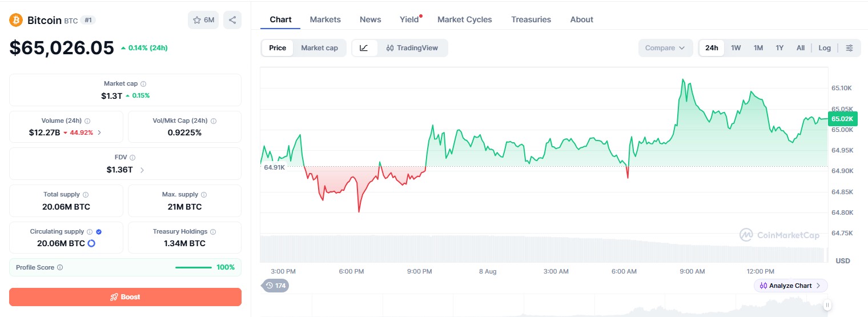Click the orange Bitcoin logo
868x317 pixels.
16,20
